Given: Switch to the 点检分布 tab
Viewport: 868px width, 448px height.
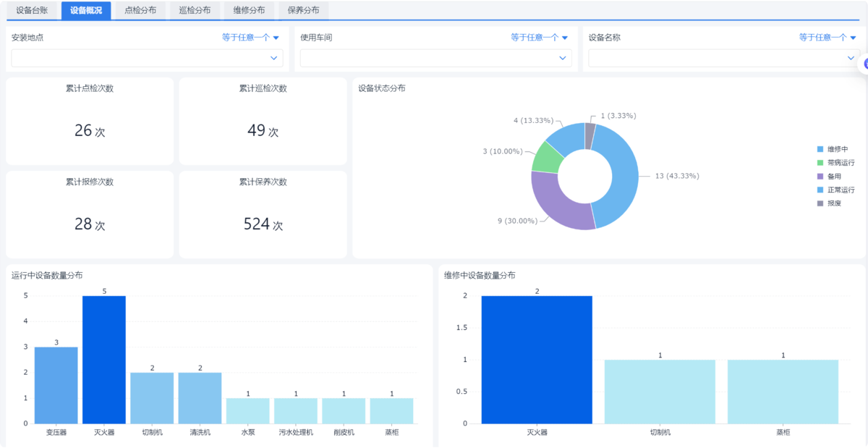Looking at the screenshot, I should click(x=140, y=10).
